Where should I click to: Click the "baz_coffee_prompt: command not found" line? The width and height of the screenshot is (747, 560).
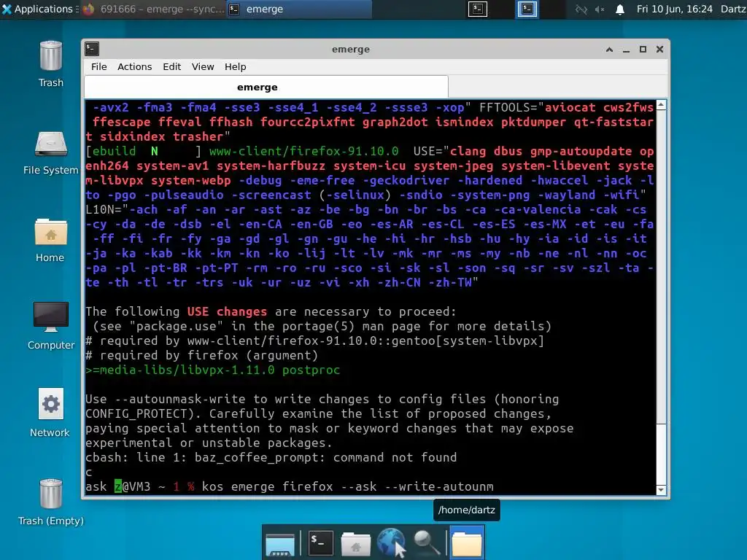click(x=325, y=458)
